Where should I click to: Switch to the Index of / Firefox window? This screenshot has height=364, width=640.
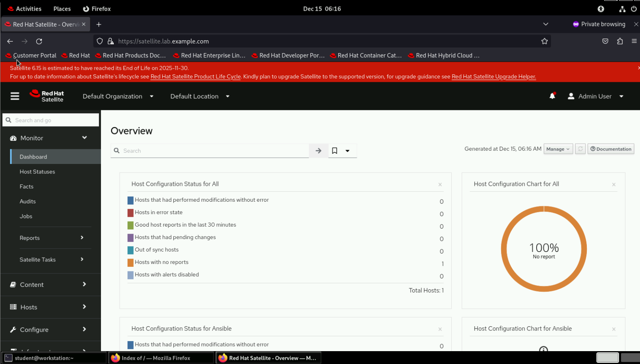click(161, 358)
